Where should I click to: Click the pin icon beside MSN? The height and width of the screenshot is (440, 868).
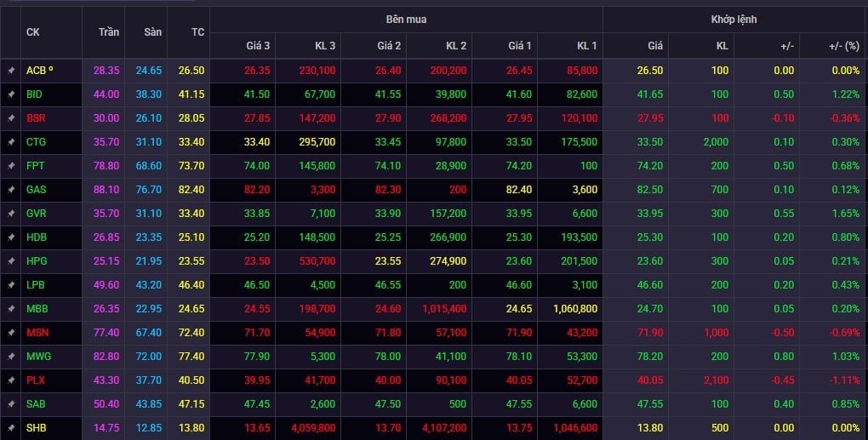[x=10, y=333]
